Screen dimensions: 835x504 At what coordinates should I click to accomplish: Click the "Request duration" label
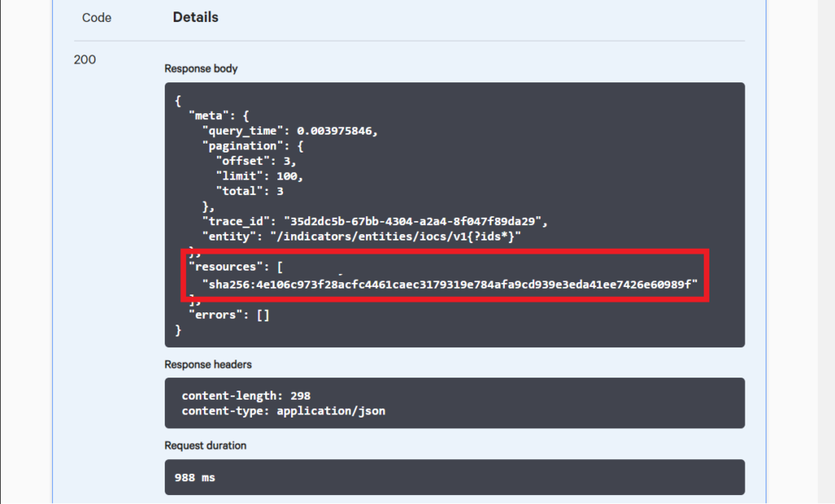[205, 445]
